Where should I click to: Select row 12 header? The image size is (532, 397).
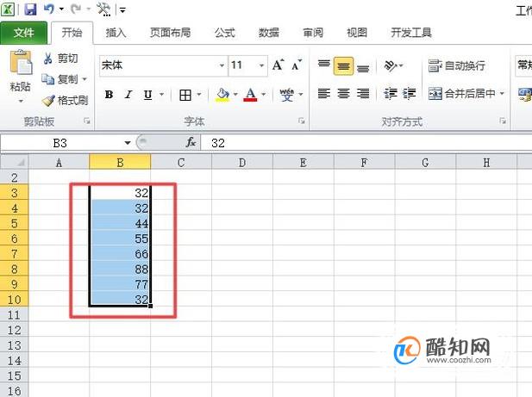(x=15, y=330)
